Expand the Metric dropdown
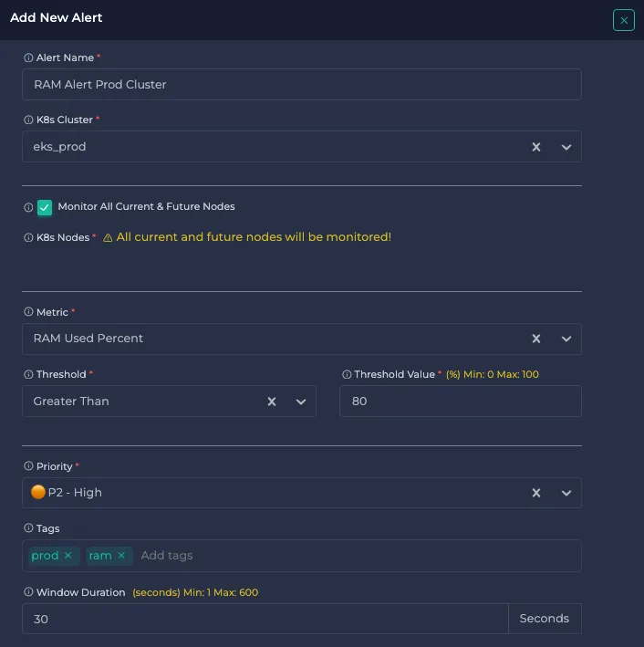Image resolution: width=644 pixels, height=647 pixels. (x=566, y=339)
